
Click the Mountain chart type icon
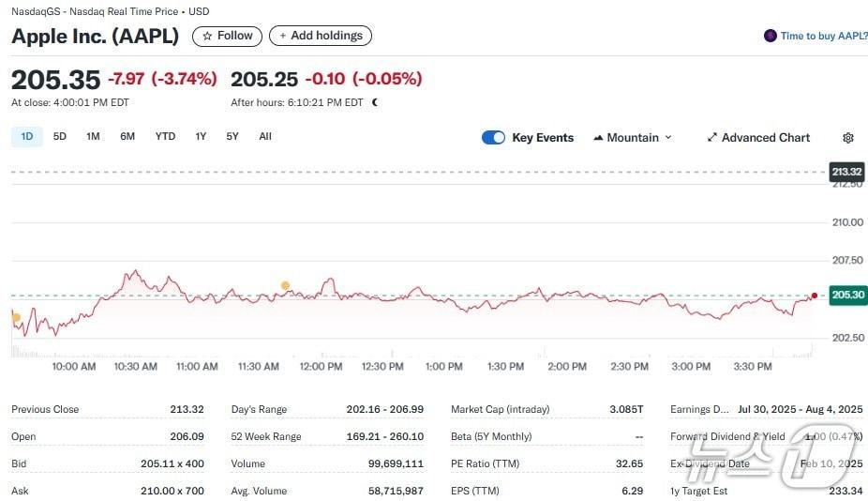coord(598,138)
